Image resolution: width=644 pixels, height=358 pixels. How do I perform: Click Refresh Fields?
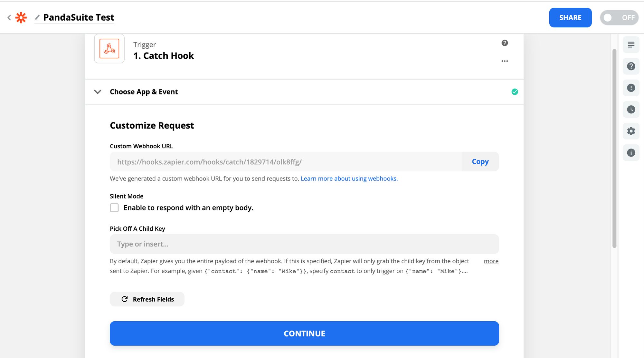(147, 299)
